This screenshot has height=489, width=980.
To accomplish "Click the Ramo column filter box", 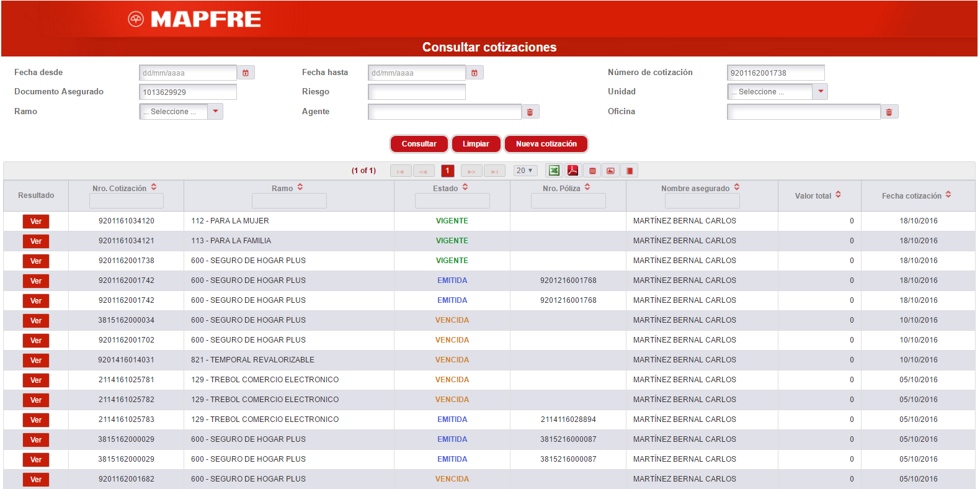I will pos(289,200).
